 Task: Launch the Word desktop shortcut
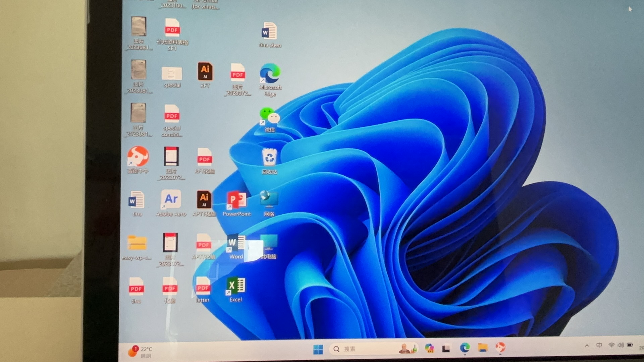[x=236, y=247]
